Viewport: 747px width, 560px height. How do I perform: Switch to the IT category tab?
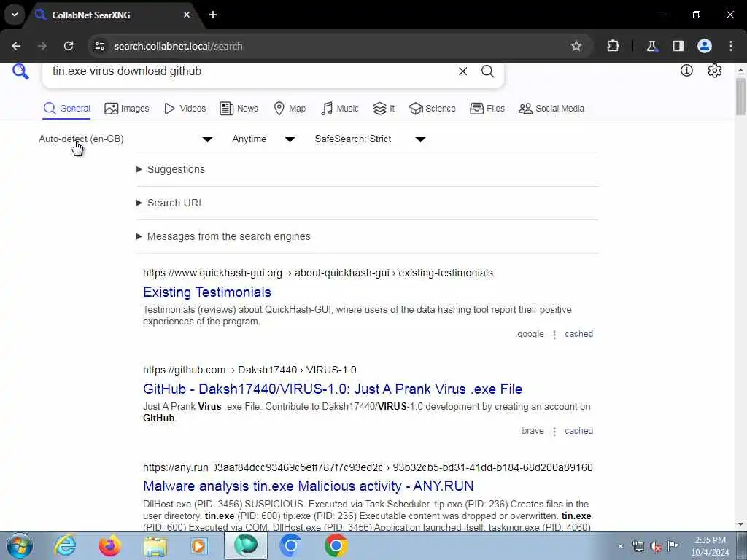pyautogui.click(x=384, y=109)
